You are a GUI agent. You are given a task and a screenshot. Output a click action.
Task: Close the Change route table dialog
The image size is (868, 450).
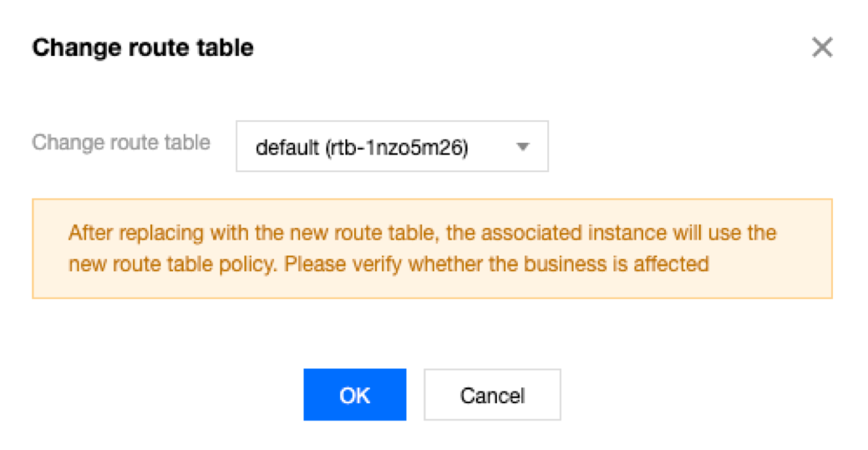pyautogui.click(x=822, y=47)
